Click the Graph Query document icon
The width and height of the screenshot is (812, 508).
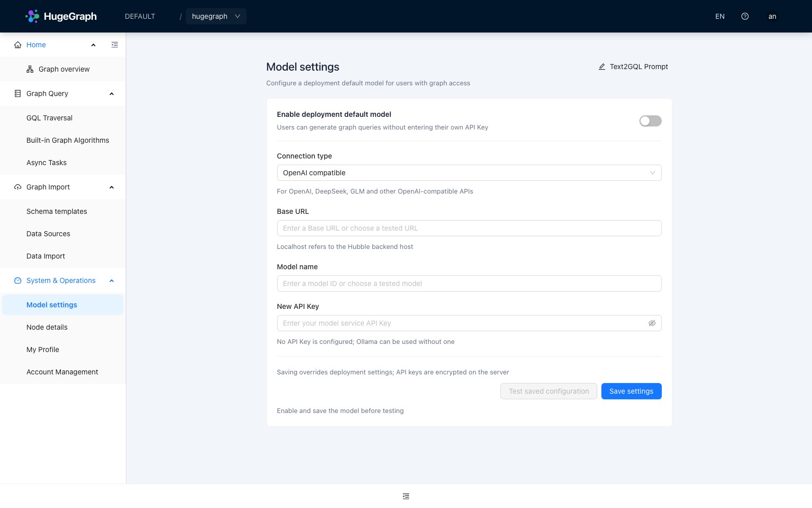click(18, 93)
